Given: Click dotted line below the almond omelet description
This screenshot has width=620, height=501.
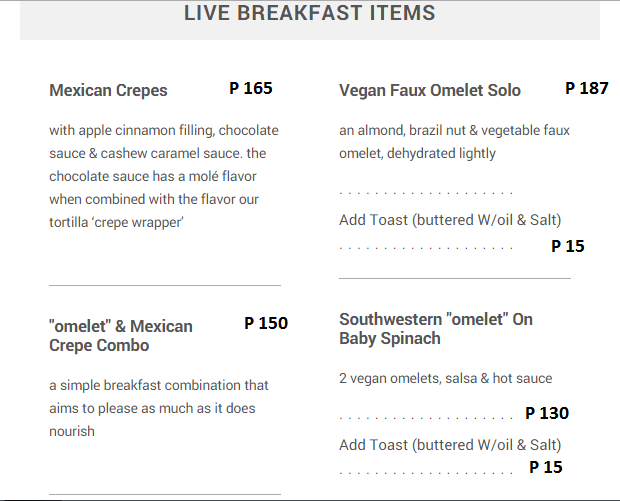Looking at the screenshot, I should pos(426,192).
